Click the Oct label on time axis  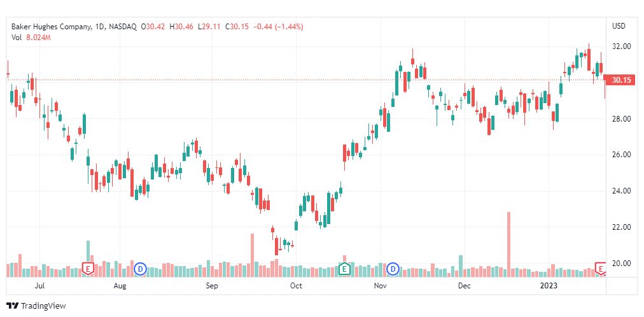coord(296,286)
